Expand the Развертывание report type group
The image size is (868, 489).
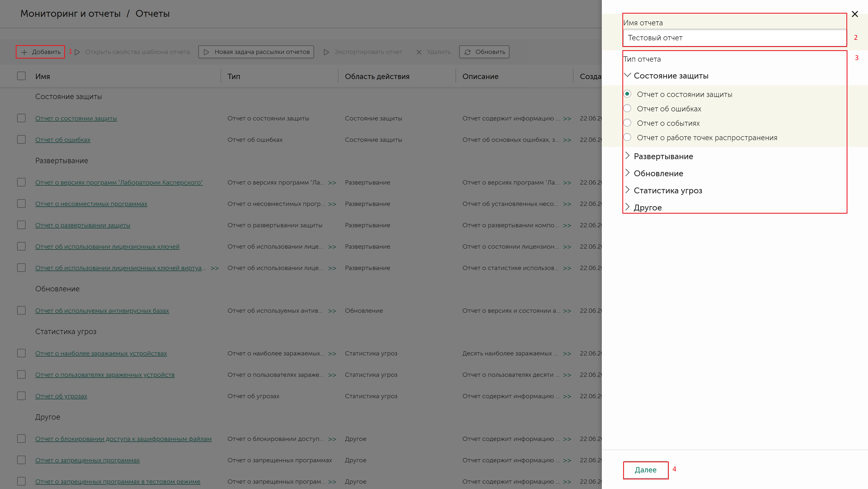click(x=628, y=156)
